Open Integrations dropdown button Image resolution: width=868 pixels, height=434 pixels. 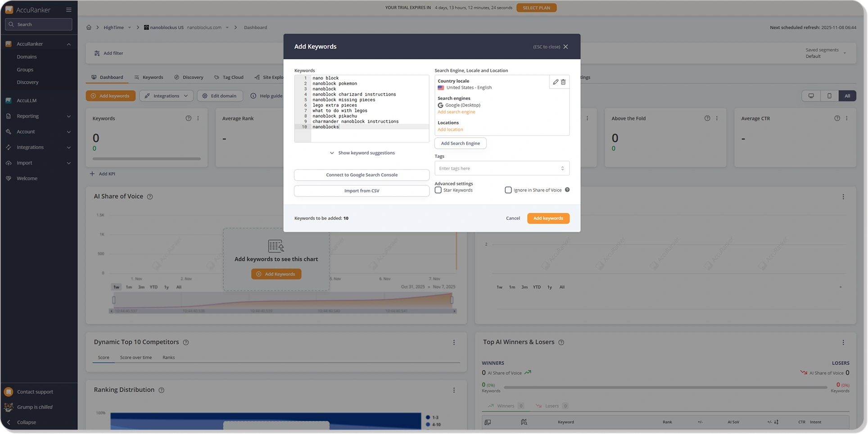pos(167,96)
